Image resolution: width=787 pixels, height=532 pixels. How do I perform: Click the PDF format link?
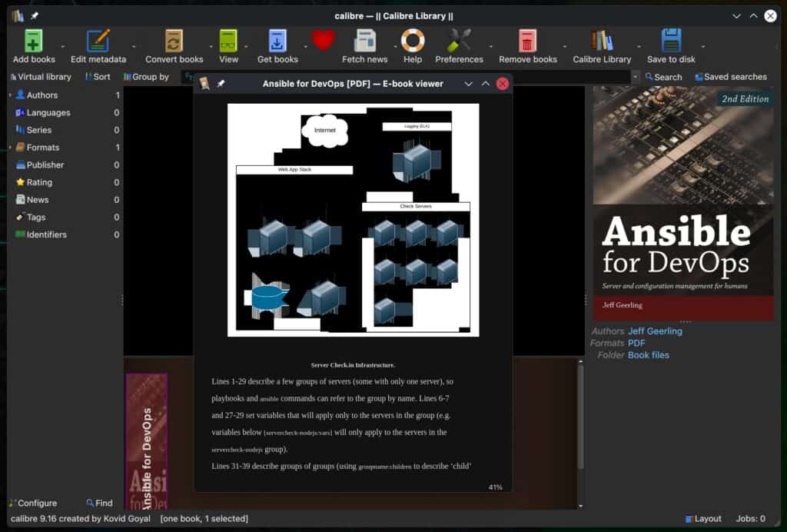coord(636,344)
